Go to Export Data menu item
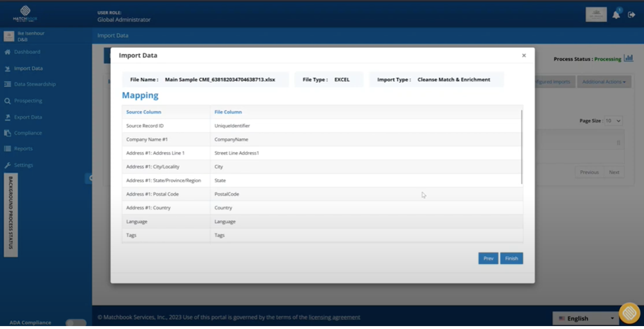Viewport: 644px width, 329px height. (28, 117)
